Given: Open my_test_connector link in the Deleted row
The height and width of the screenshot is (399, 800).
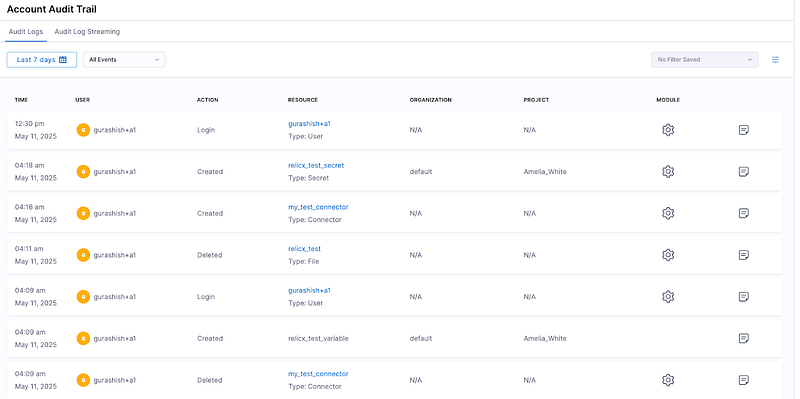Looking at the screenshot, I should [318, 374].
